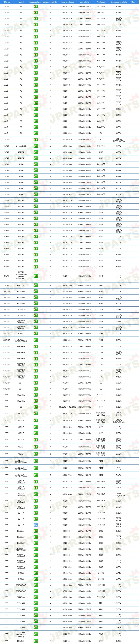Click the '358' body code cell
Image resolution: width=139 pixels, height=644 pixels.
click(x=101, y=407)
